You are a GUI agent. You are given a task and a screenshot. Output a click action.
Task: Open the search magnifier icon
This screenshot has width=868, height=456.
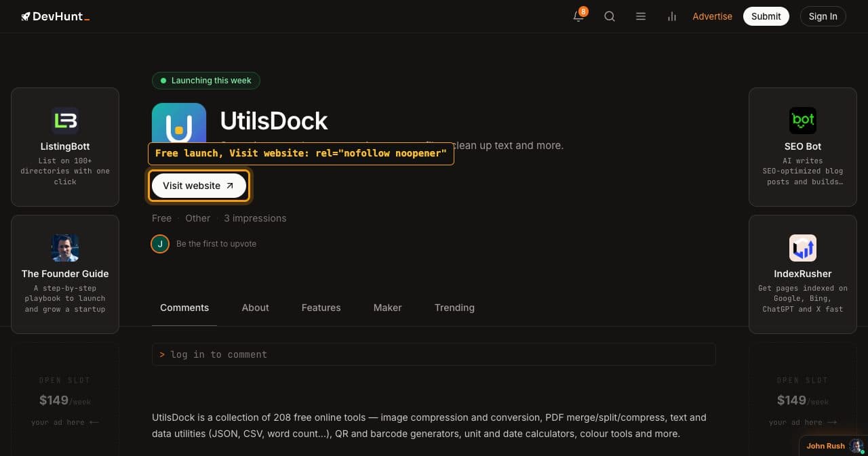(x=610, y=16)
